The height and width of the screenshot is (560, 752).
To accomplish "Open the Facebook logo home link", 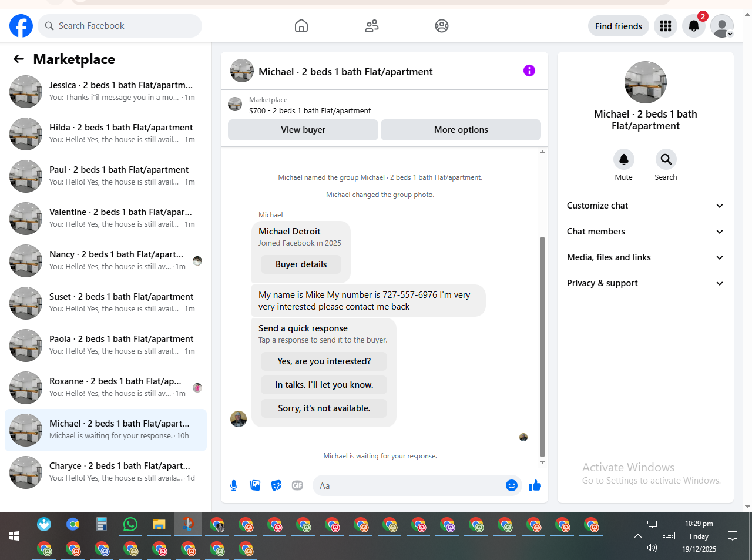I will click(21, 26).
